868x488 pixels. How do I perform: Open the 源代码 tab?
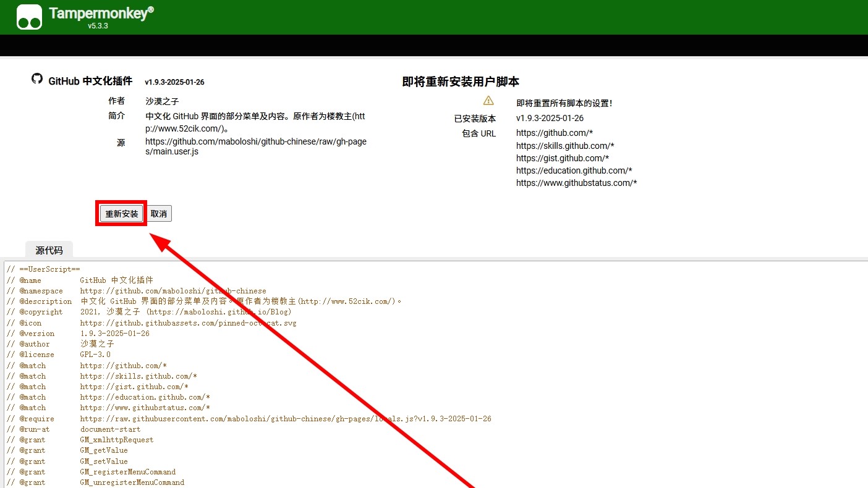(x=49, y=250)
